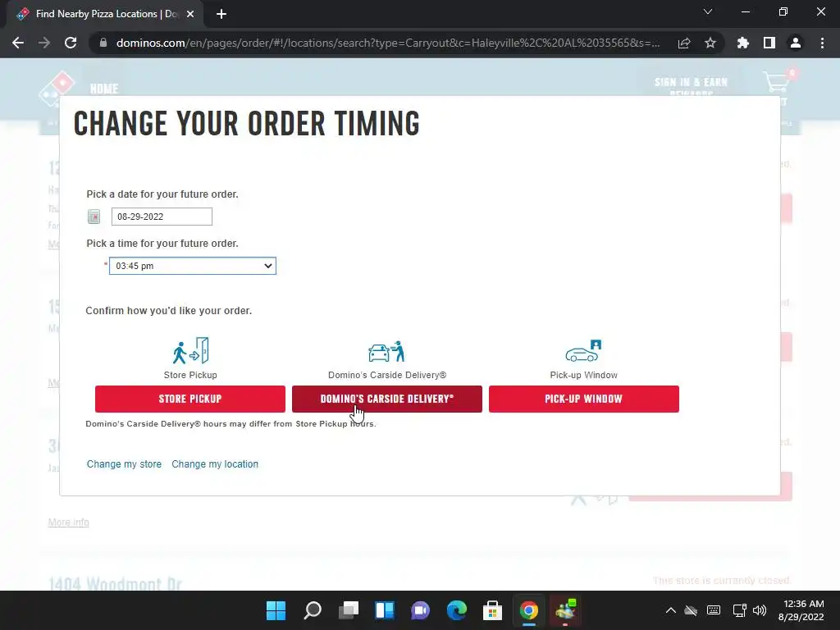This screenshot has height=630, width=840.
Task: Open Task View on the taskbar
Action: 348,610
